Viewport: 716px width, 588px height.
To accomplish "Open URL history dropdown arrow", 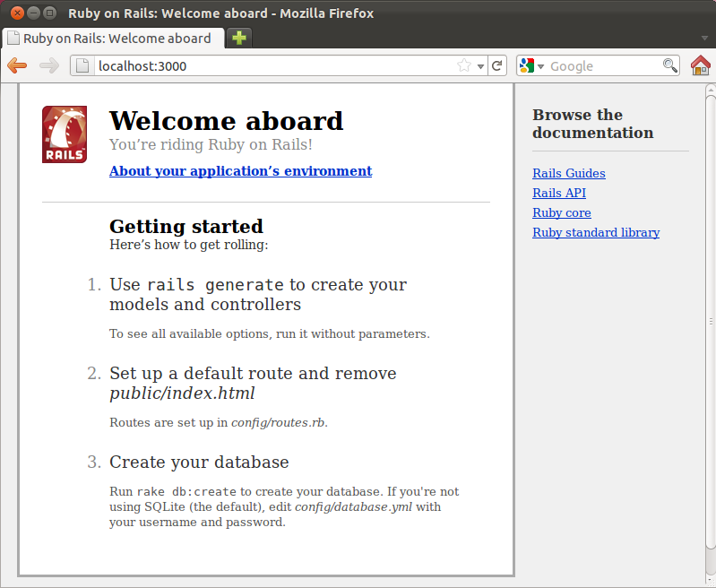I will pyautogui.click(x=480, y=66).
